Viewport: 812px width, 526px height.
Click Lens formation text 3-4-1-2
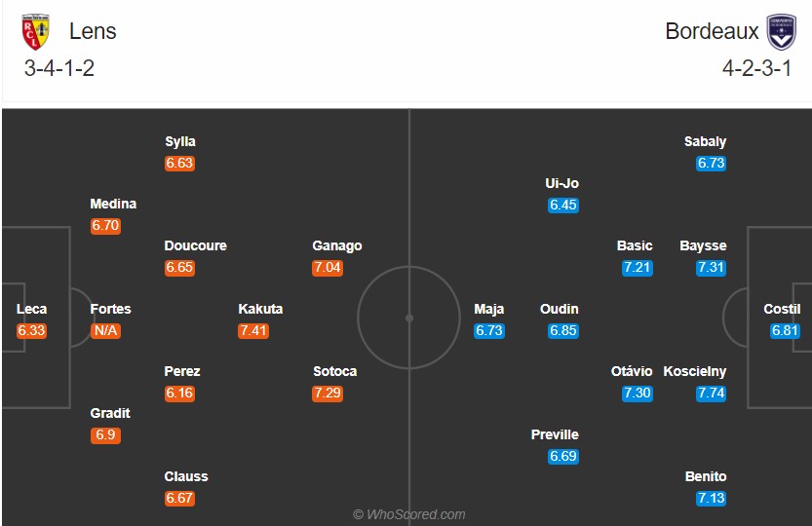click(59, 68)
